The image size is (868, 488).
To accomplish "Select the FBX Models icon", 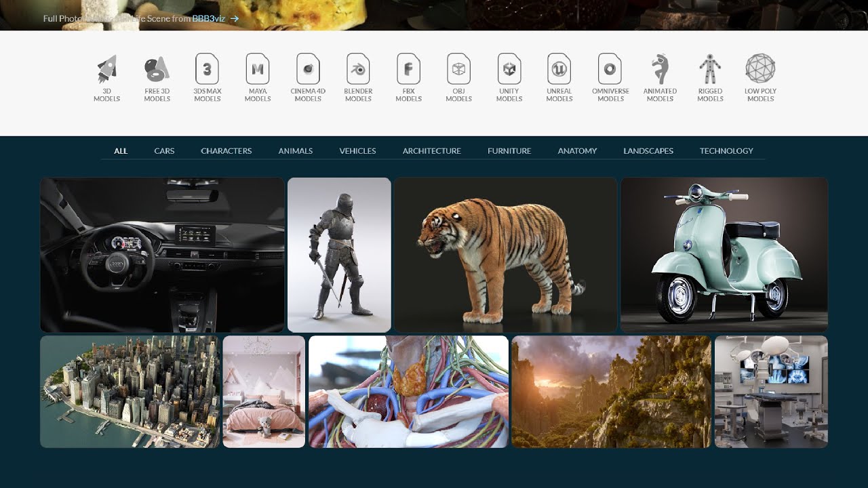I will (408, 68).
